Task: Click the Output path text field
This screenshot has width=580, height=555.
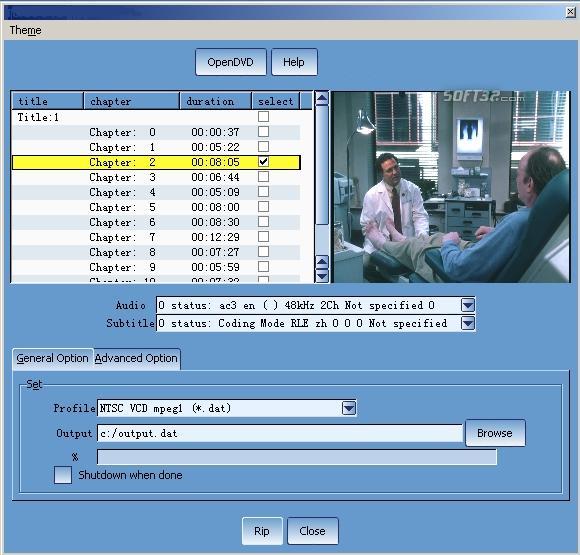Action: 280,433
